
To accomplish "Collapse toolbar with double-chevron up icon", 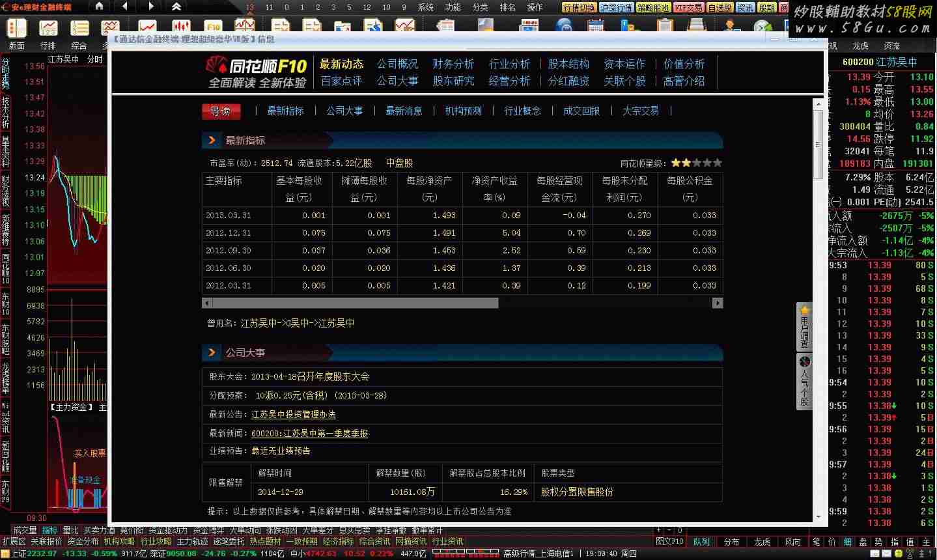I will click(176, 7).
